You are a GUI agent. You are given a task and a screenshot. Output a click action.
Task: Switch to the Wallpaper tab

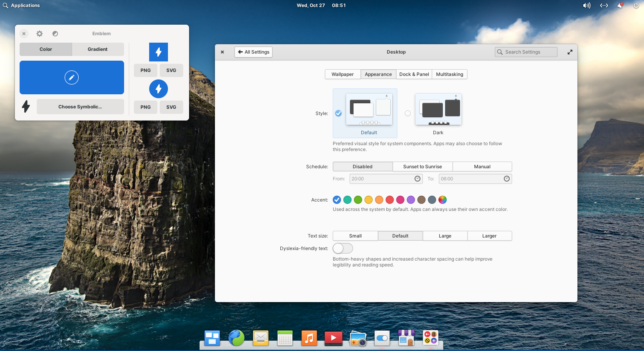[343, 74]
